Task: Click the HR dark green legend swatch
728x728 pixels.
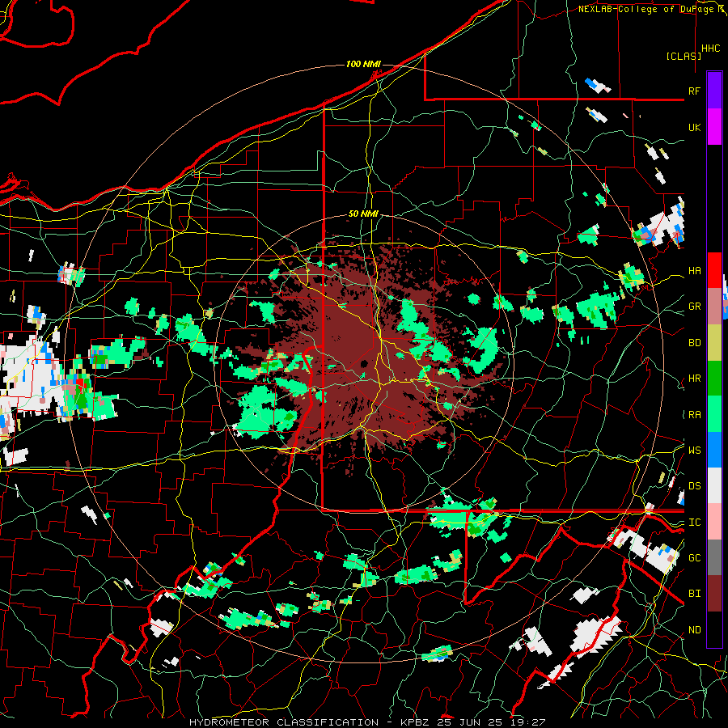Action: 714,378
